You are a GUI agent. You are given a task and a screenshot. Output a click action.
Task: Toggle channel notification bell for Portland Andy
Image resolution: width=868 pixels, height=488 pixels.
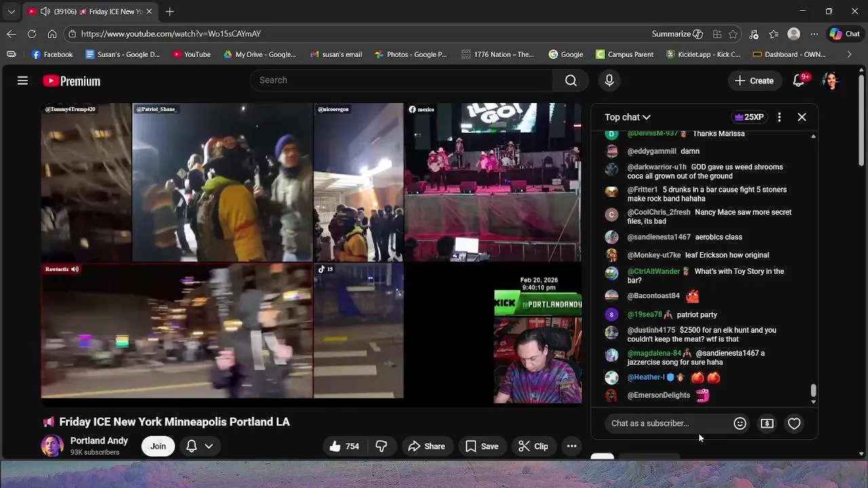pos(191,446)
